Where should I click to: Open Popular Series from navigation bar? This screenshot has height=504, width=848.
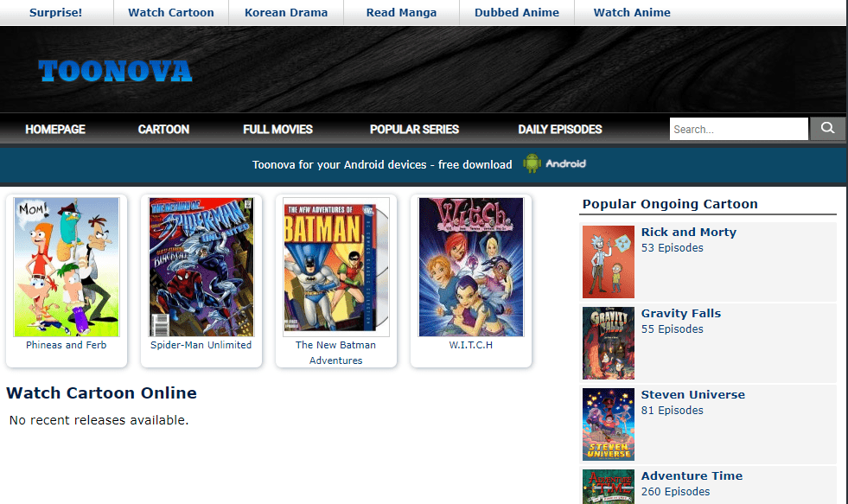[x=414, y=130]
